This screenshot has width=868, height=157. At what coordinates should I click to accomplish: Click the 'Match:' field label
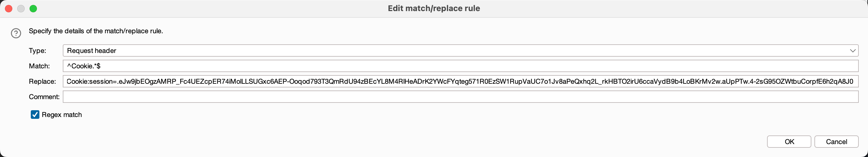pyautogui.click(x=39, y=66)
